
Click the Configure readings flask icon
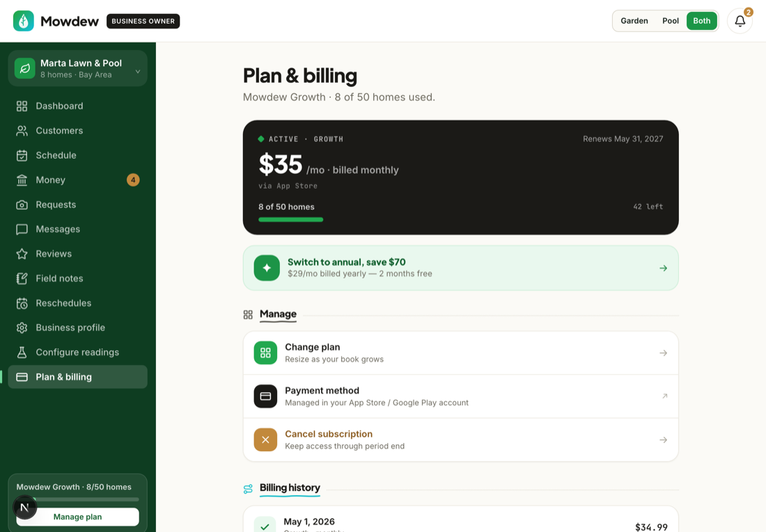tap(22, 352)
